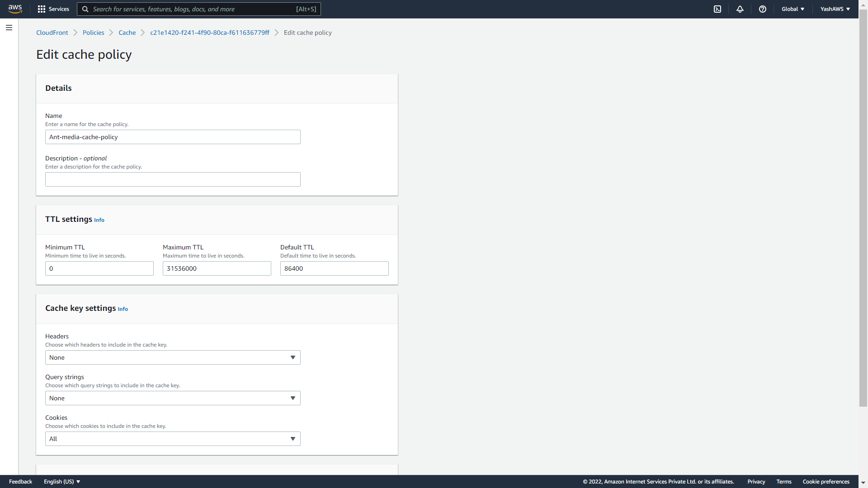Viewport: 868px width, 488px height.
Task: Open the Services grid menu
Action: point(53,9)
